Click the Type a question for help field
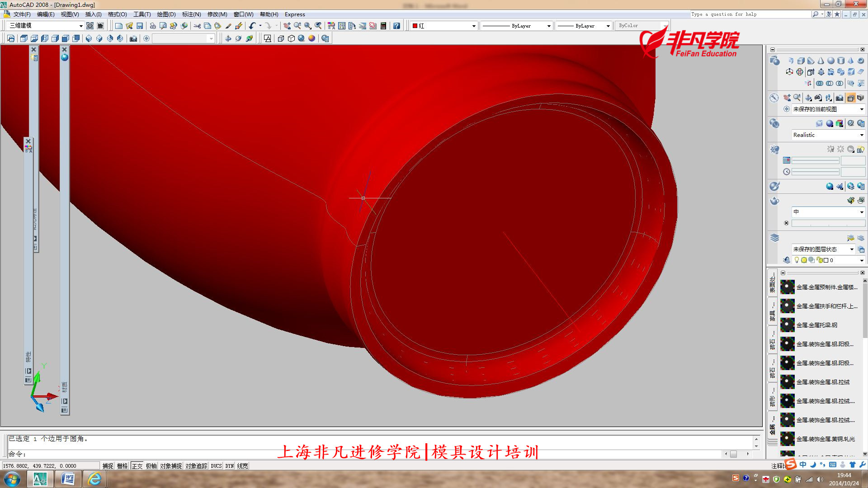 750,14
